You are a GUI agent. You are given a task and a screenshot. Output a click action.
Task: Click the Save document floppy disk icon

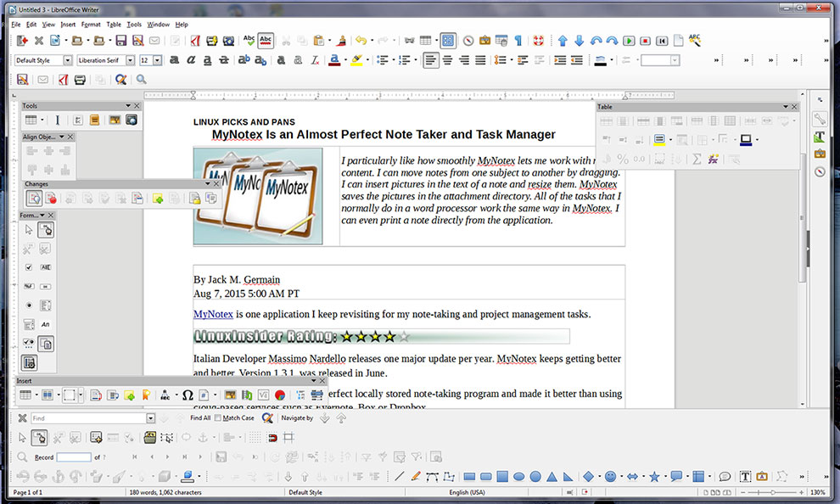tap(121, 41)
